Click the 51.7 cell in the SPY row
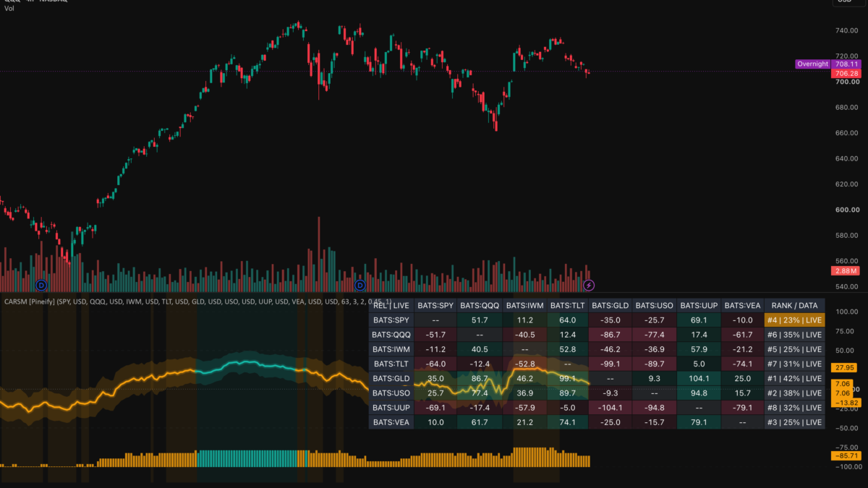Image resolution: width=868 pixels, height=488 pixels. [480, 320]
